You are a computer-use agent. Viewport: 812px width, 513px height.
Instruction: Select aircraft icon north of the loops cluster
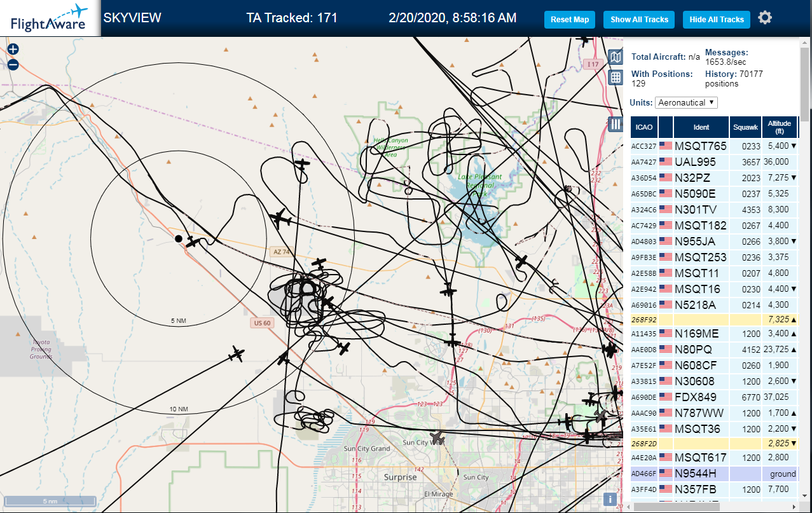[319, 263]
